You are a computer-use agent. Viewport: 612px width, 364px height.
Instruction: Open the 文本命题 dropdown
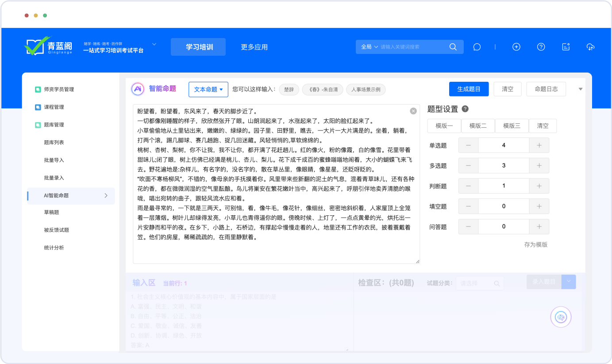coord(208,89)
